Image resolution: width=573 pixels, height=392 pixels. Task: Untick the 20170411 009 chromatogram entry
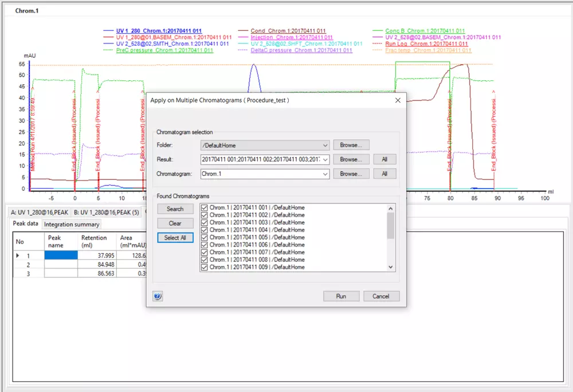pos(204,267)
